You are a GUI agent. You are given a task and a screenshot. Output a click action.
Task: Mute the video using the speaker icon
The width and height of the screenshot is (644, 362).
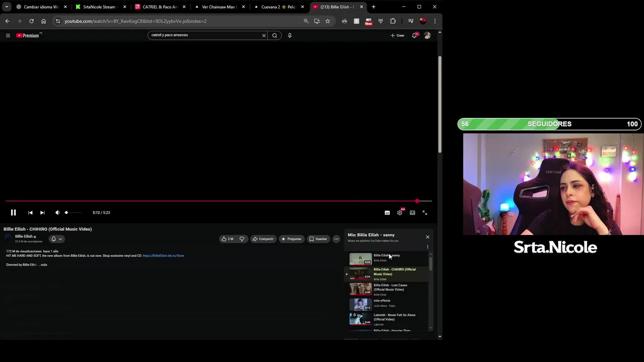coord(57,213)
